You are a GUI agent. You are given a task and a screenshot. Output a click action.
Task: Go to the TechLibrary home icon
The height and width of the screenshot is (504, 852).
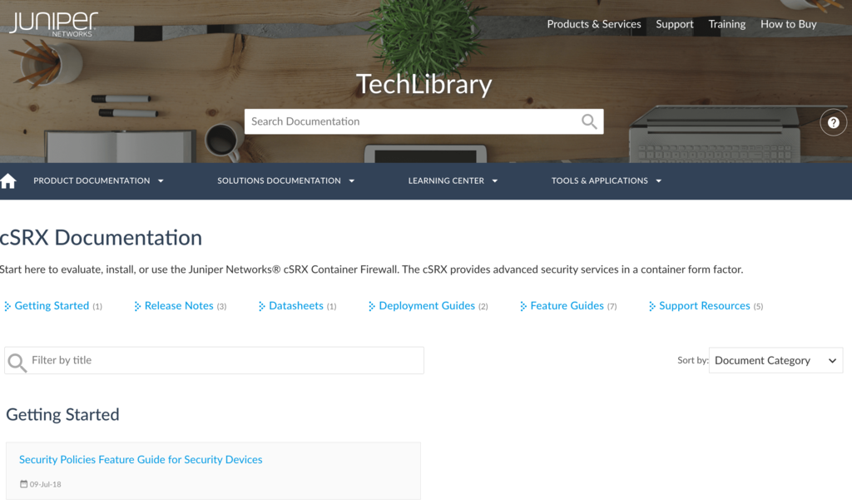(8, 180)
